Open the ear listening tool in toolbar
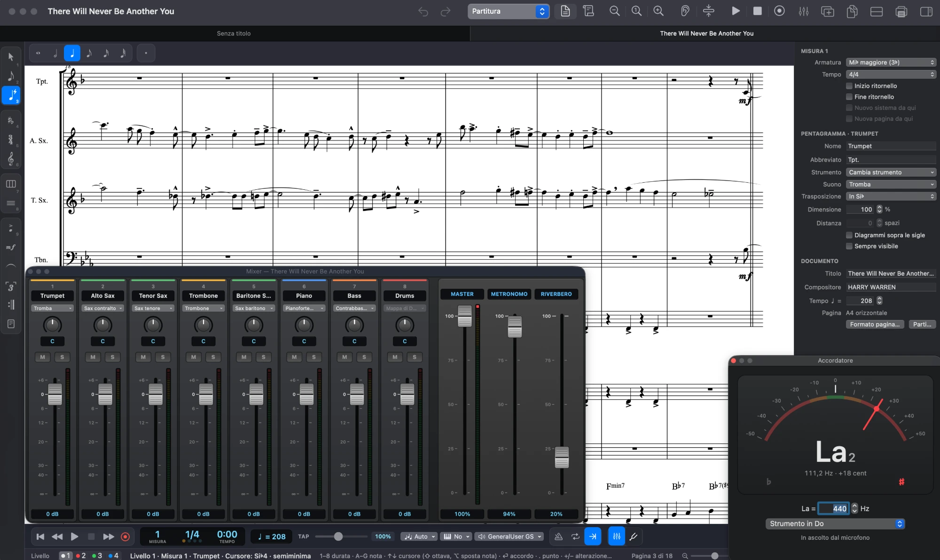 (685, 11)
